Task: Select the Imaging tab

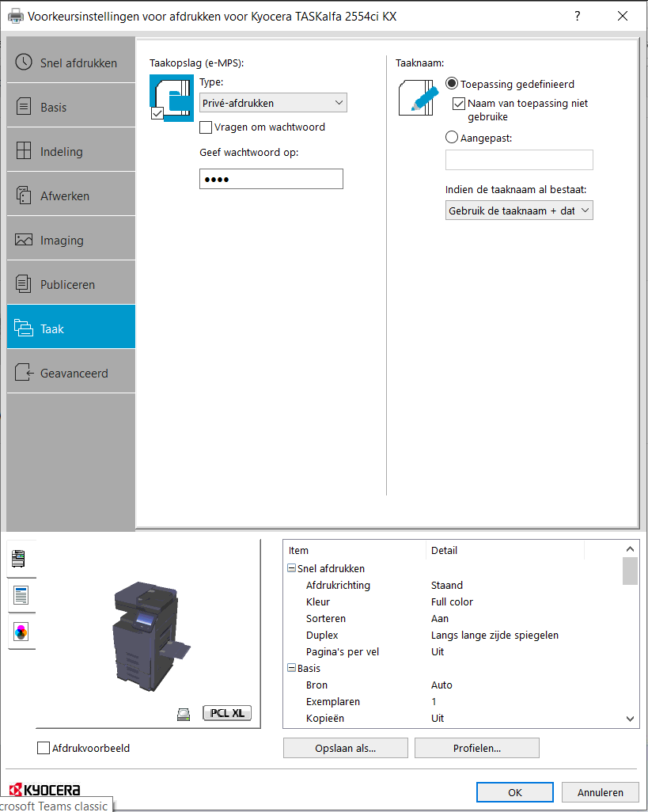Action: [71, 240]
